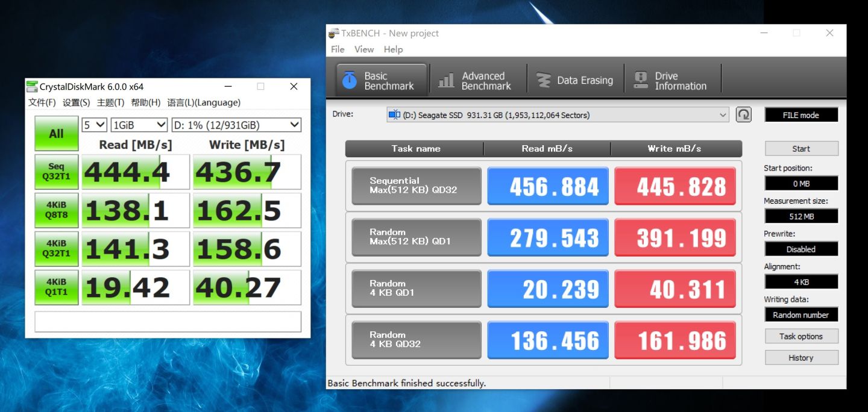This screenshot has height=412, width=868.
Task: Open the test count dropdown showing 5
Action: click(94, 125)
